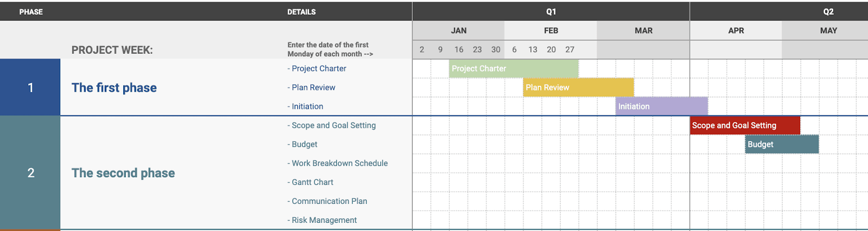Click the purple Initiation Gantt bar
The width and height of the screenshot is (868, 231).
[662, 106]
